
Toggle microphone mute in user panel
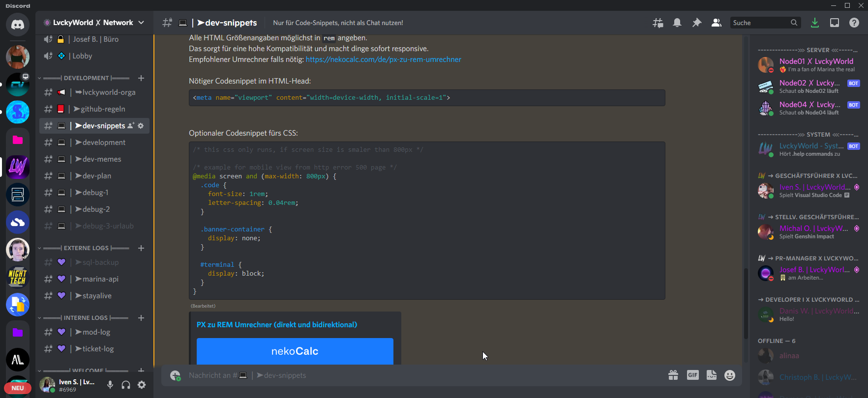[110, 385]
